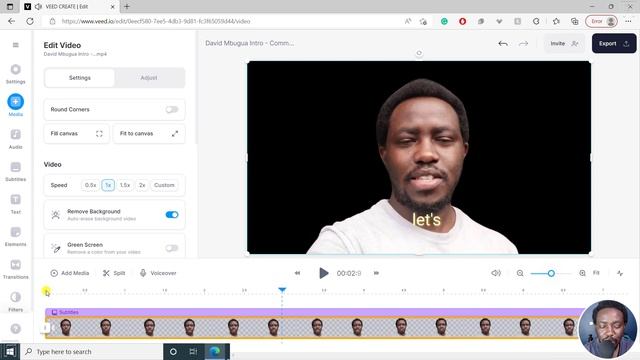Screen dimensions: 640x360
Task: Open the hamburger menu in the sidebar
Action: tap(16, 45)
